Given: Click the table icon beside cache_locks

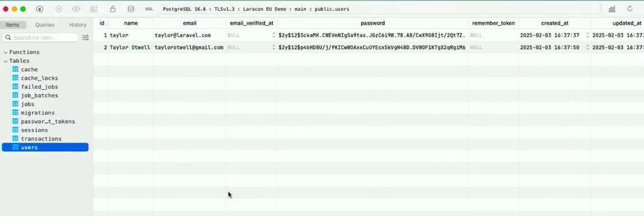Looking at the screenshot, I should click(x=16, y=78).
